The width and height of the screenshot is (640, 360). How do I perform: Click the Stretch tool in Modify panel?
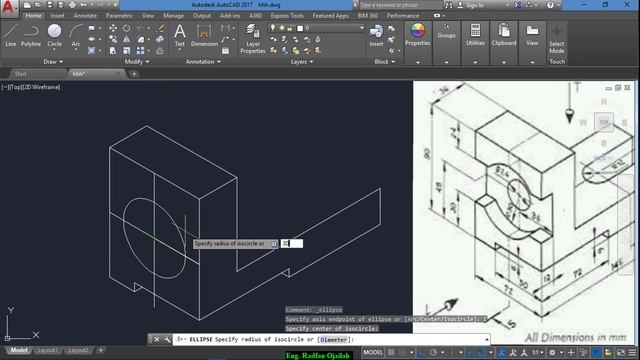113,51
